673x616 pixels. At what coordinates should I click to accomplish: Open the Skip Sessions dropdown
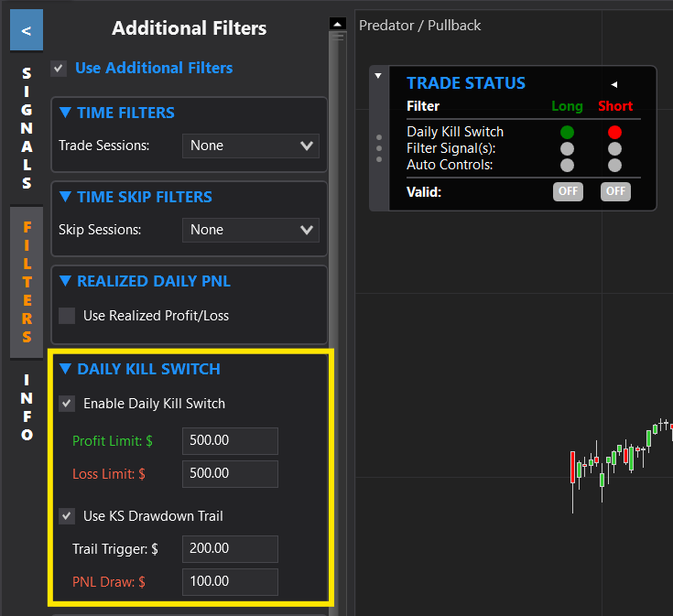pos(251,230)
